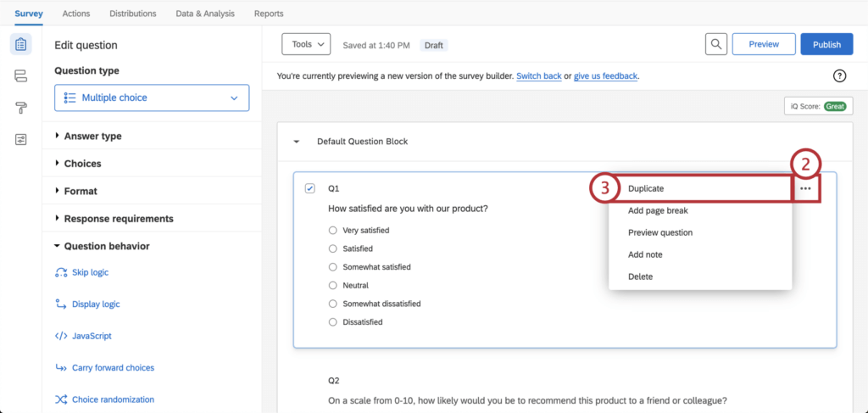Open the survey builder sidebar icon
Image resolution: width=868 pixels, height=413 pixels.
(21, 44)
